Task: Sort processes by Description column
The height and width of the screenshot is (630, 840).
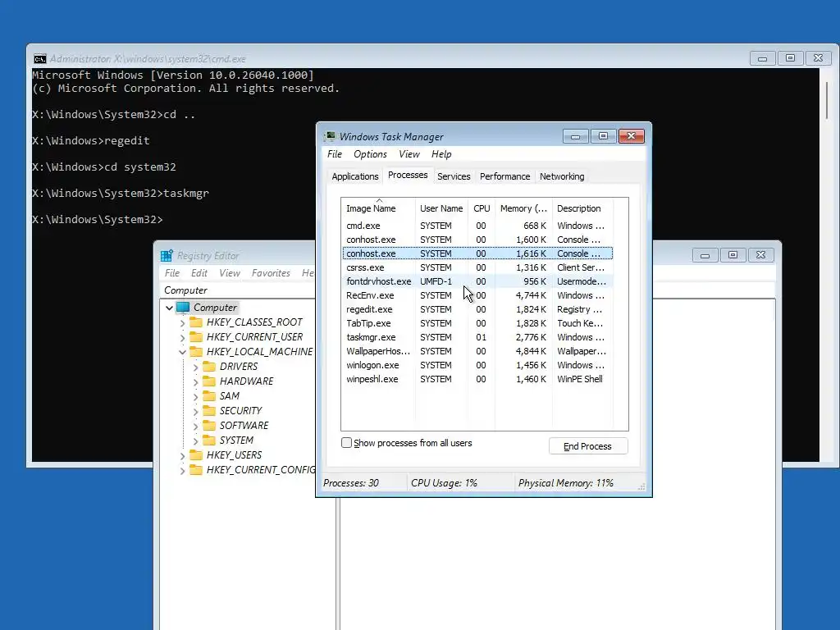Action: [582, 208]
